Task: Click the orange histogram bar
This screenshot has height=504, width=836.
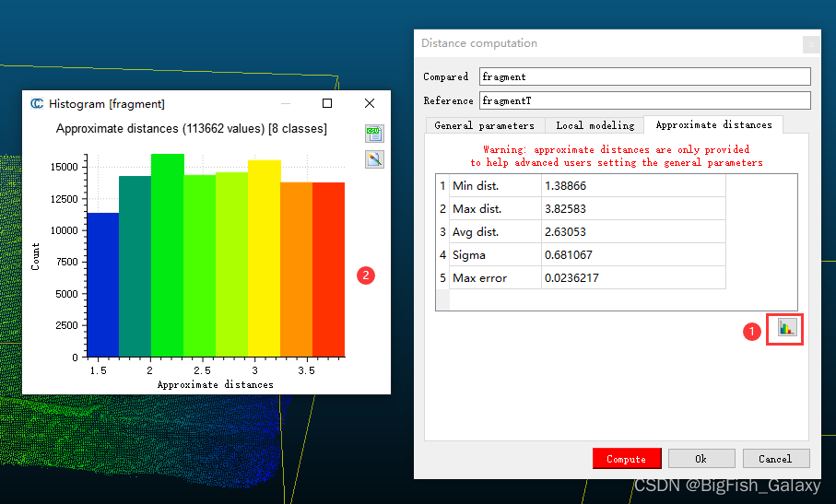Action: (297, 270)
